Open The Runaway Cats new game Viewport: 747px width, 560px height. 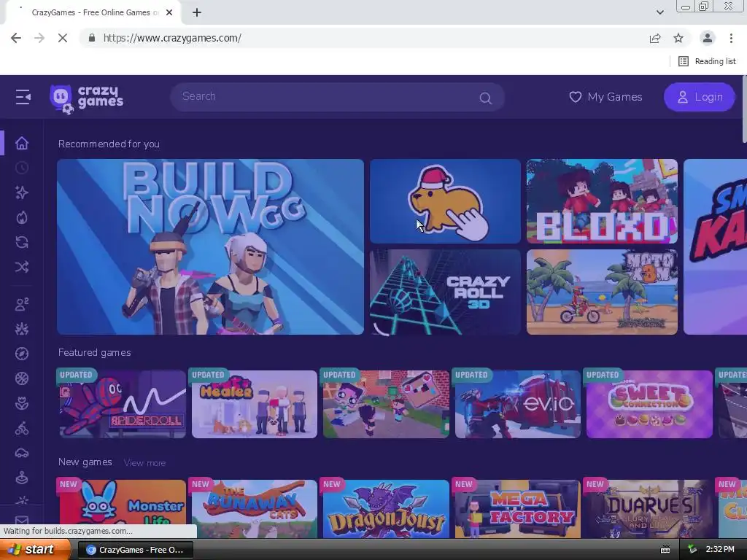point(254,508)
